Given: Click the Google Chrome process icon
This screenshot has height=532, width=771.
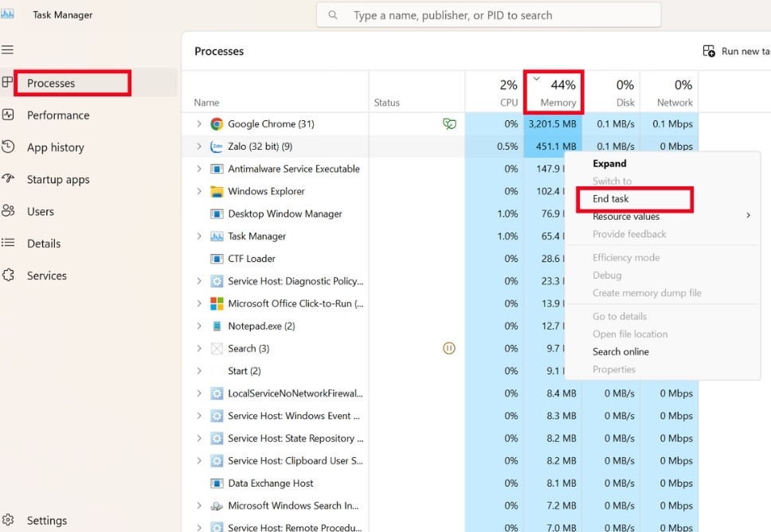Looking at the screenshot, I should [217, 124].
